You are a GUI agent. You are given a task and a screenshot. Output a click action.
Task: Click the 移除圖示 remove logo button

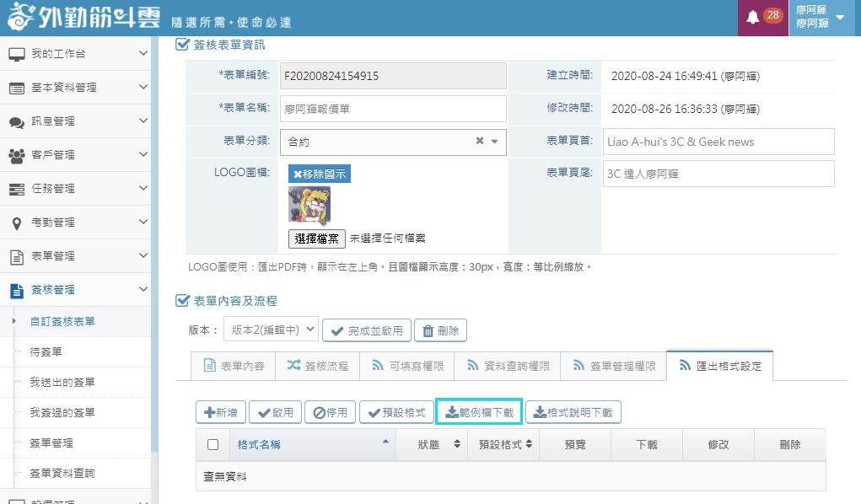click(x=320, y=174)
